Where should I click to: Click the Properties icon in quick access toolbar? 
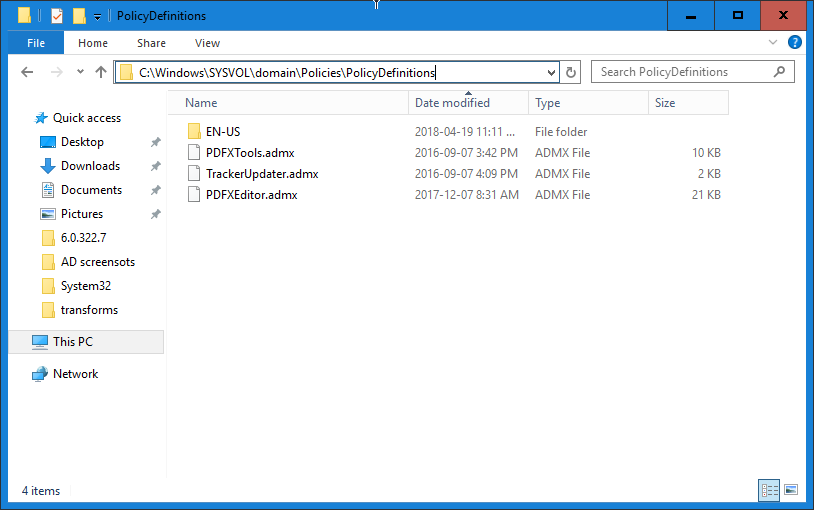[x=57, y=16]
